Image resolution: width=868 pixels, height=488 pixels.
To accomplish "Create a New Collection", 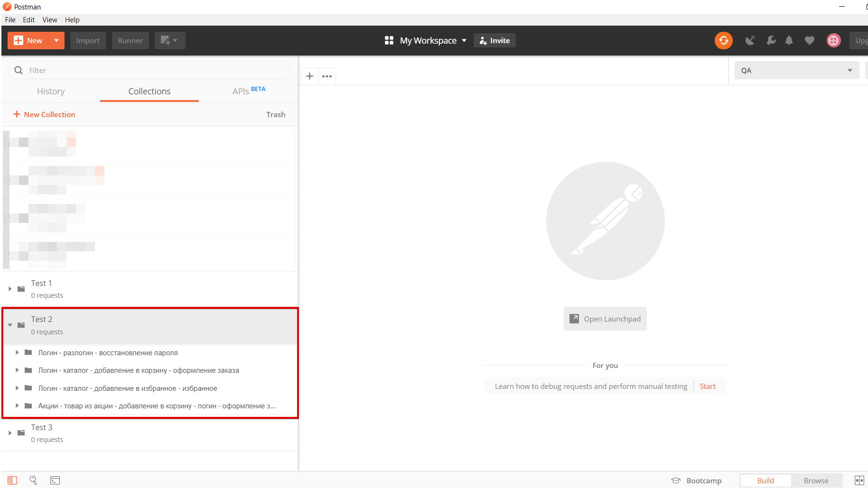I will [x=44, y=115].
